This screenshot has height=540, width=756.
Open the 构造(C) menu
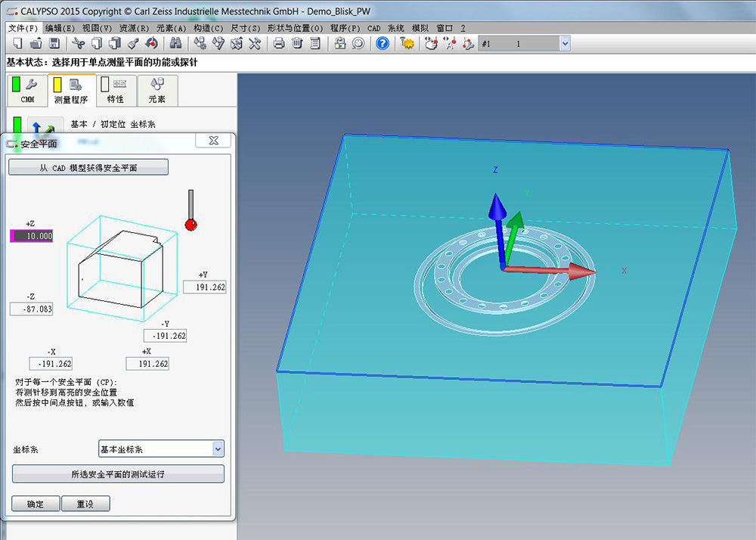click(209, 28)
